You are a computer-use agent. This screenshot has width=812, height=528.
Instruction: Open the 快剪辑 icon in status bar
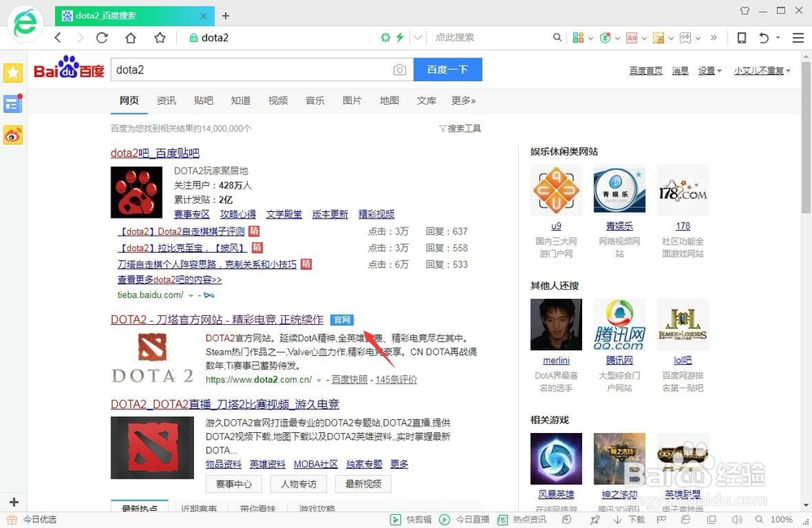point(411,519)
